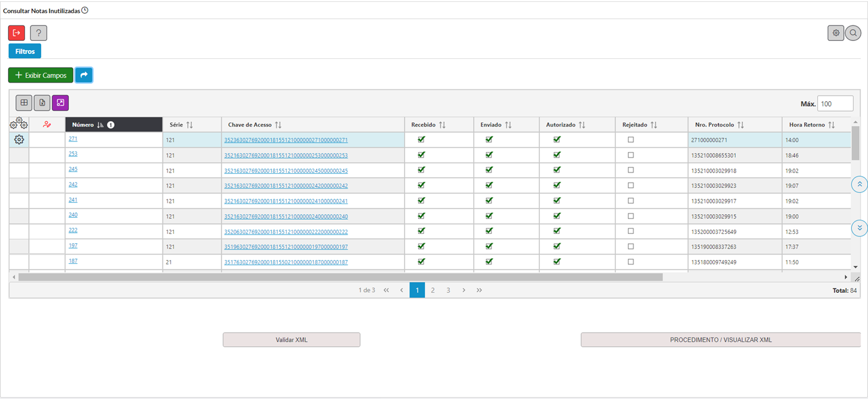Export the table with the file icon
Image resolution: width=868 pixels, height=399 pixels.
[42, 102]
